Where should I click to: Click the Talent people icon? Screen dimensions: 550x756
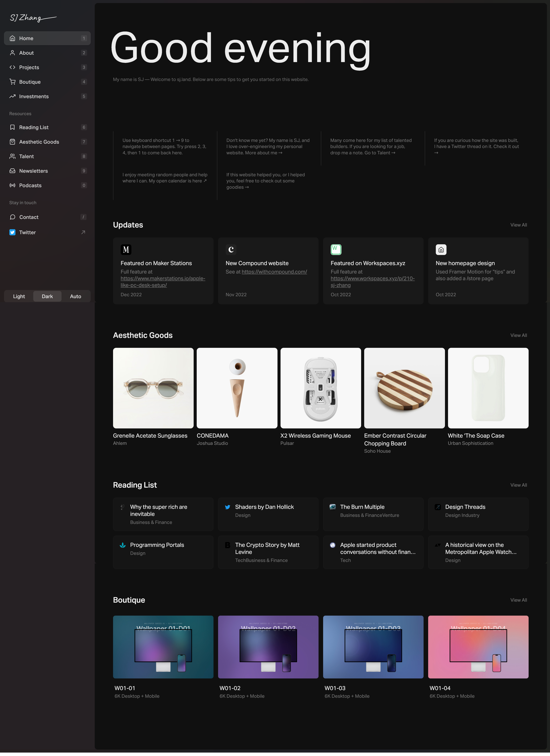(x=12, y=156)
